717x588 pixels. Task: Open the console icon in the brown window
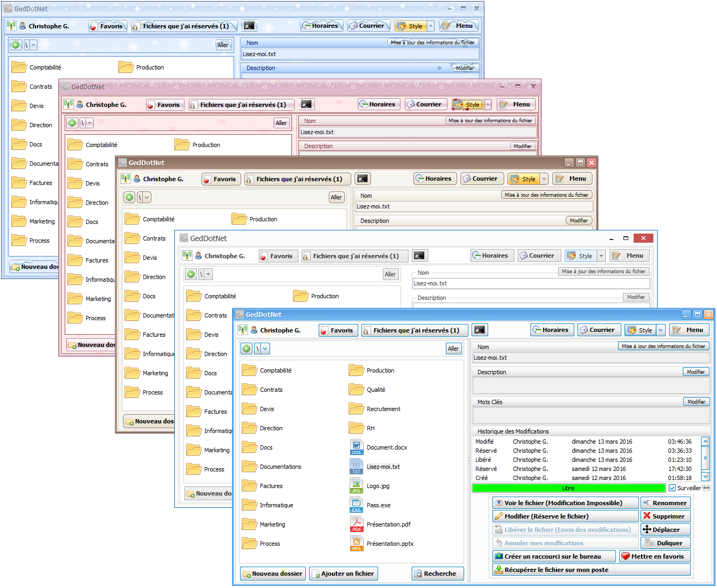pyautogui.click(x=363, y=179)
